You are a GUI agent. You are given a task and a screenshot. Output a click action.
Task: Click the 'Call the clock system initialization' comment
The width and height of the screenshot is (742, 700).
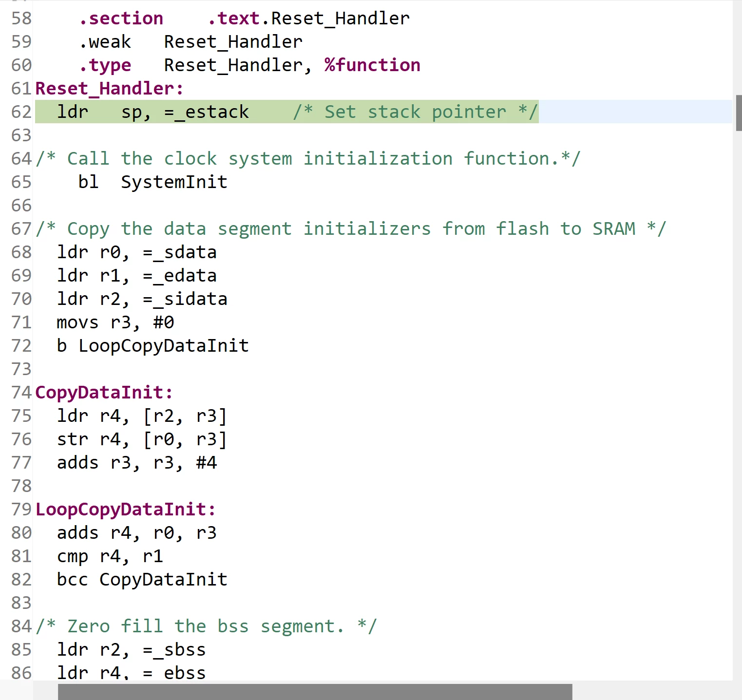308,158
